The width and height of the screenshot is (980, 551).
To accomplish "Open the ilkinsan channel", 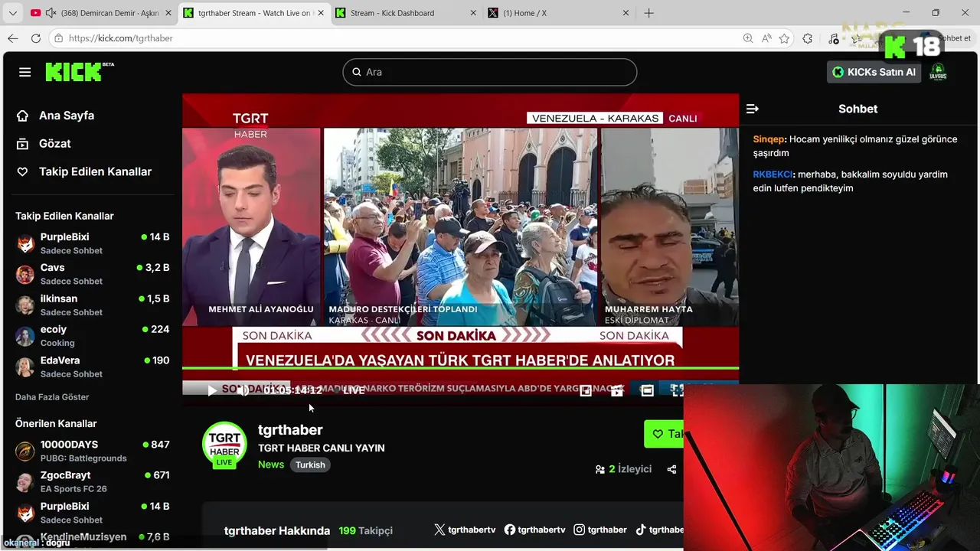I will 92,305.
